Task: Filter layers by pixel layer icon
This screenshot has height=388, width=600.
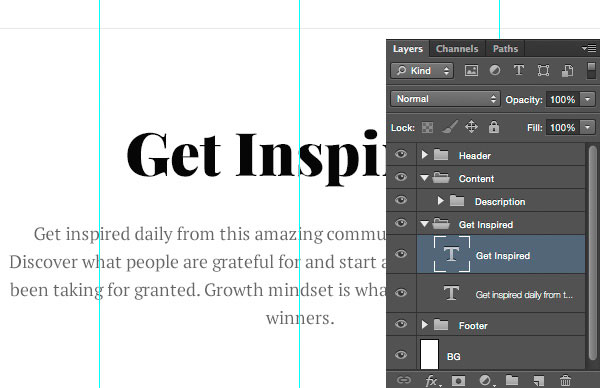Action: pyautogui.click(x=471, y=70)
